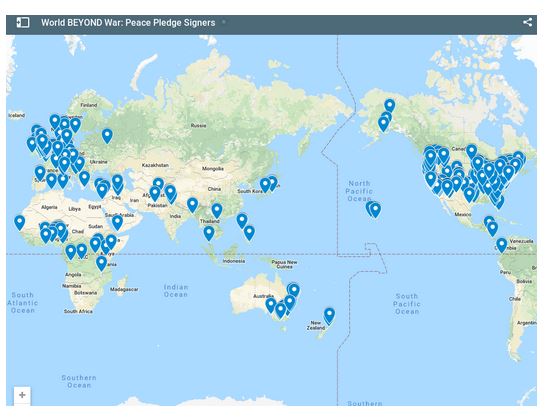Open the map legend sidebar panel icon
The image size is (549, 419).
23,23
